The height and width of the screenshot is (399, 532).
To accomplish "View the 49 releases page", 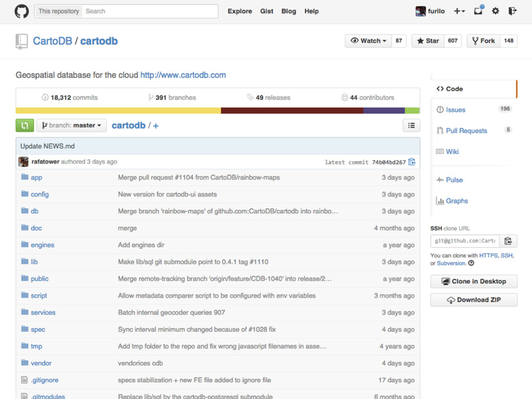I will [x=269, y=97].
